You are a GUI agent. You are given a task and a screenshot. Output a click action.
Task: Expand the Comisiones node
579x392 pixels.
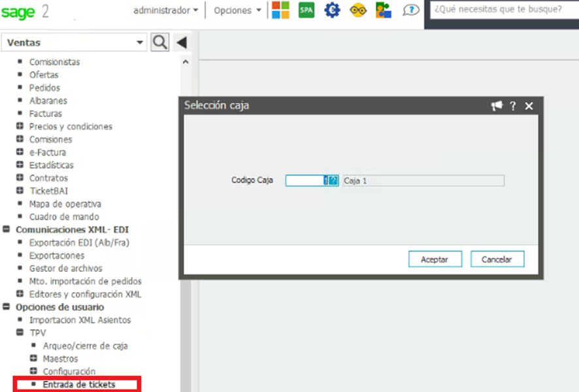[x=20, y=139]
